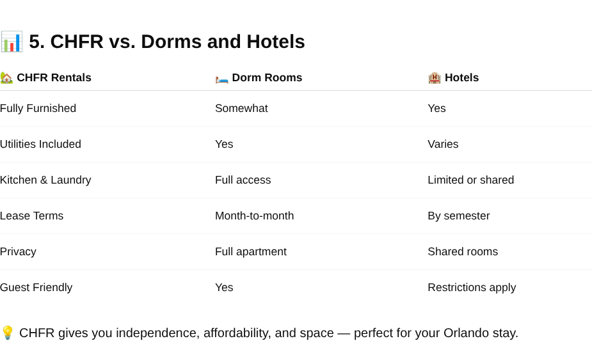Click the Month-to-month cell
This screenshot has height=364, width=592.
[x=255, y=216]
